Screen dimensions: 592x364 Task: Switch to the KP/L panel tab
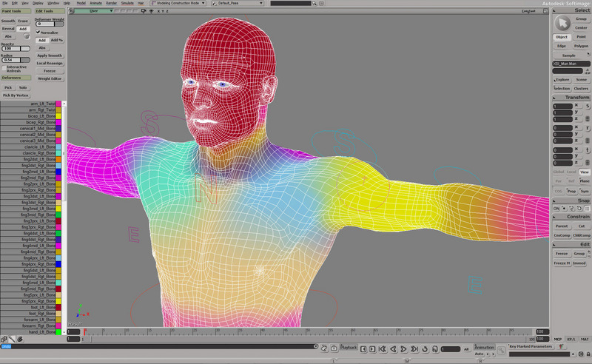point(571,339)
